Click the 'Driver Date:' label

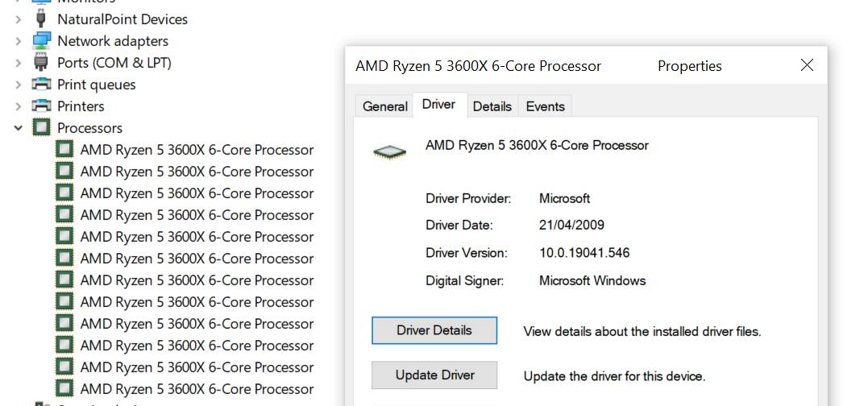click(x=459, y=225)
